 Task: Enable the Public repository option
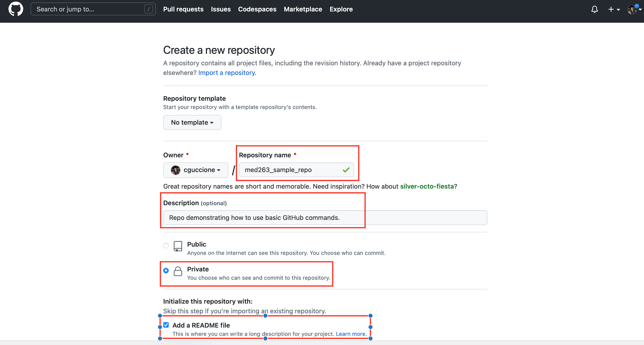[166, 245]
